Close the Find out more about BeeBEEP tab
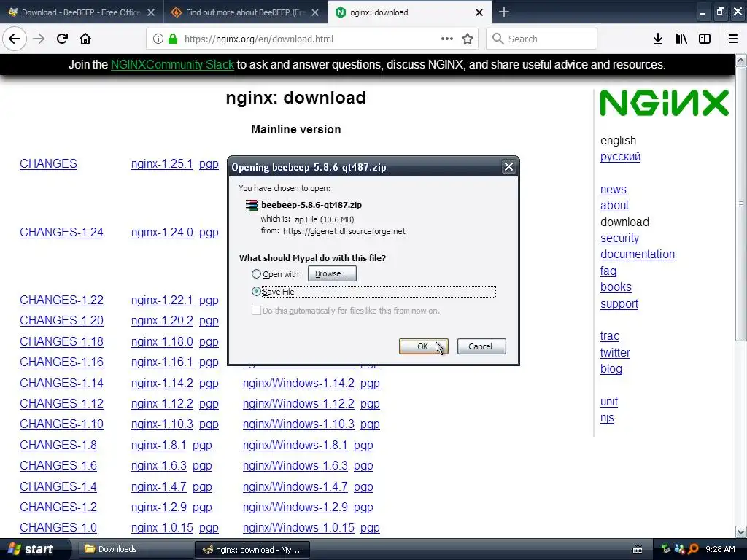The height and width of the screenshot is (560, 747). 315,12
